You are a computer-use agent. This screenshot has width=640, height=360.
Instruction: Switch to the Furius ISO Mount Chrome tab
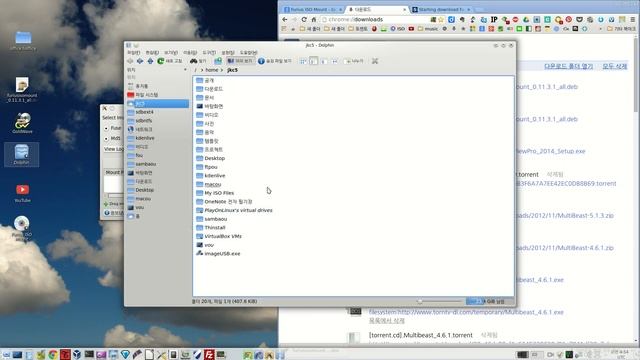pyautogui.click(x=313, y=9)
